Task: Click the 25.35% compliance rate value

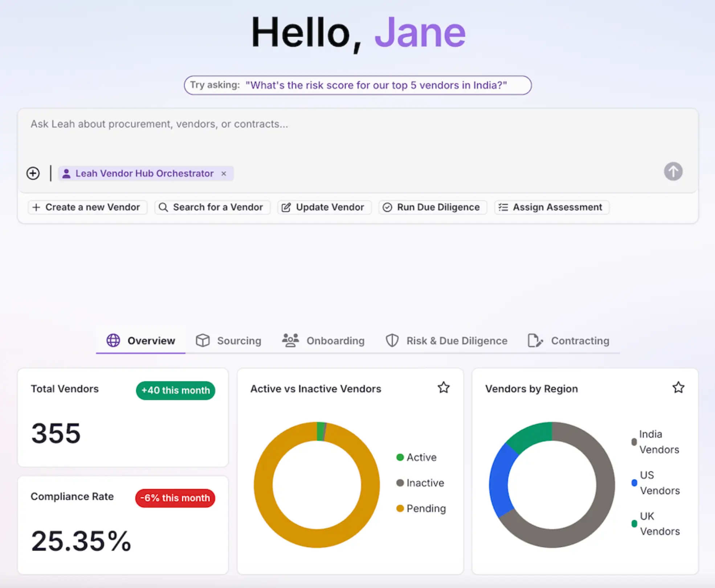Action: pos(81,541)
